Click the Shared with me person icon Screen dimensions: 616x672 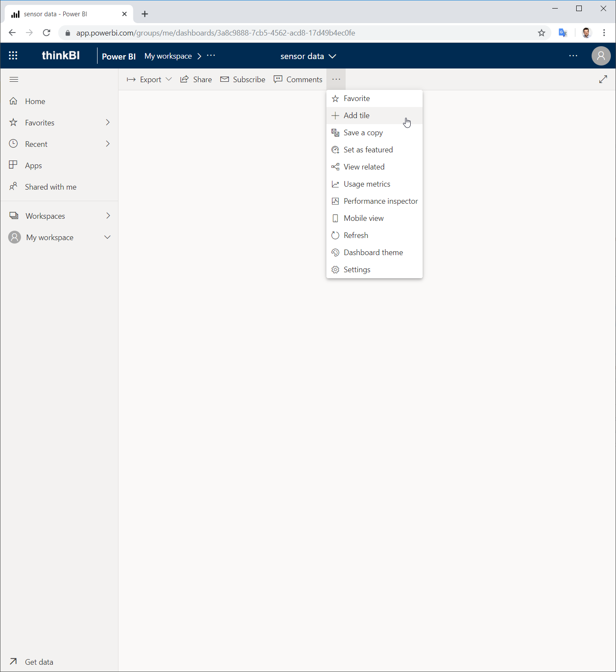[14, 187]
